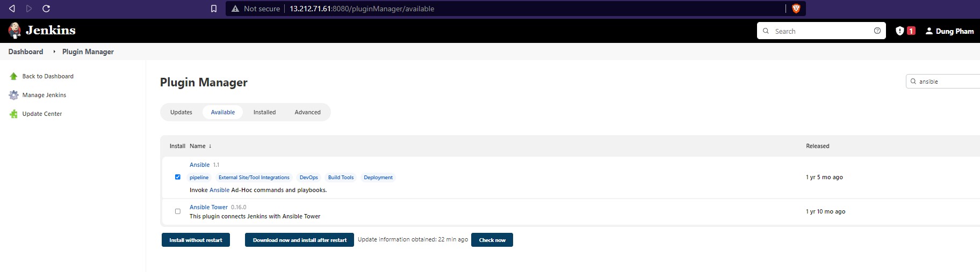Open the security warning shield notification

(900, 31)
